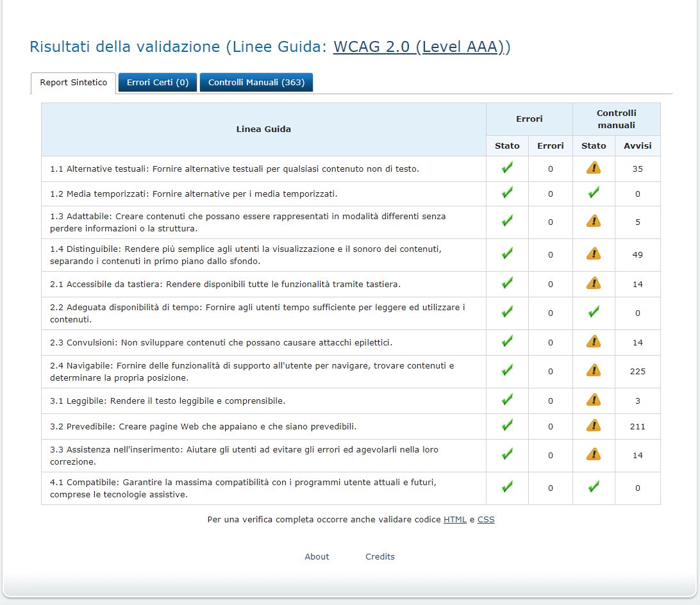Click warning icon in 3.3 Assistenza nell'inserimento row
Screen dimensions: 700x605
coord(594,455)
